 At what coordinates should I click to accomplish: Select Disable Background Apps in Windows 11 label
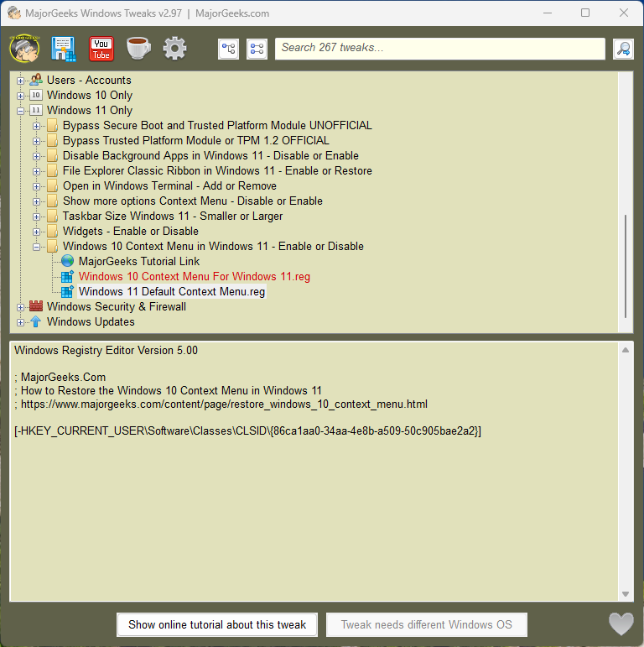210,155
